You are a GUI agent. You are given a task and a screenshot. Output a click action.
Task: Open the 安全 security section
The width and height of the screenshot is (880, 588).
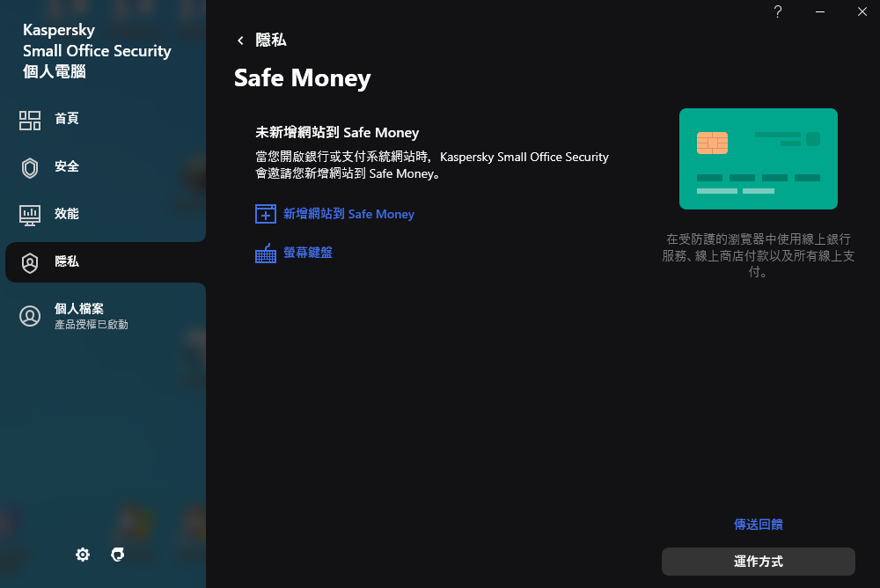tap(66, 166)
